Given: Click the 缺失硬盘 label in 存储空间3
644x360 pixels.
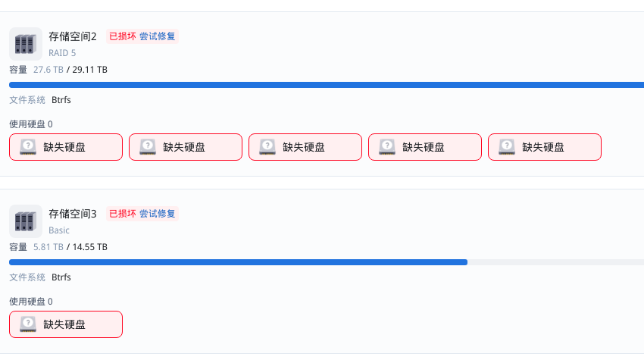Looking at the screenshot, I should coord(64,324).
